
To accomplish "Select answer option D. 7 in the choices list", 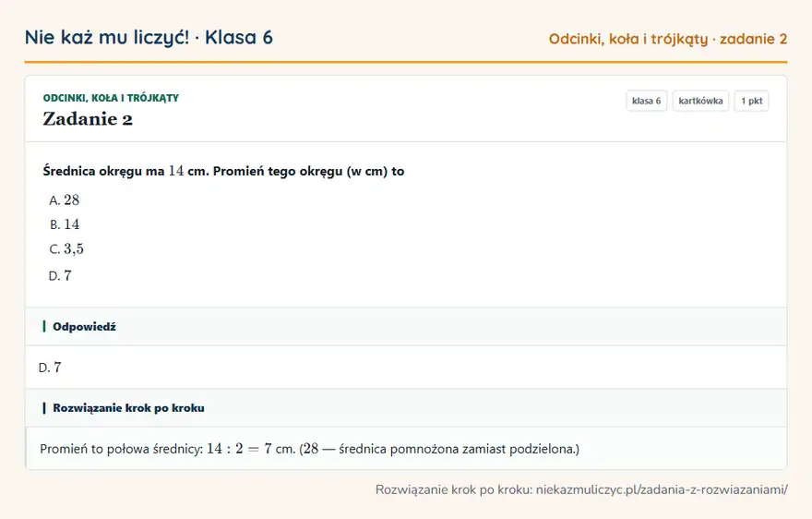I will [x=60, y=276].
